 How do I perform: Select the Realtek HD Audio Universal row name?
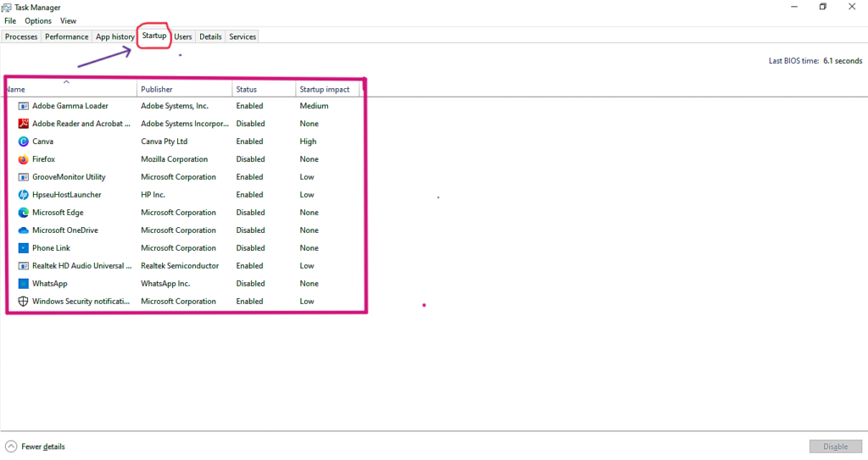[x=82, y=266]
